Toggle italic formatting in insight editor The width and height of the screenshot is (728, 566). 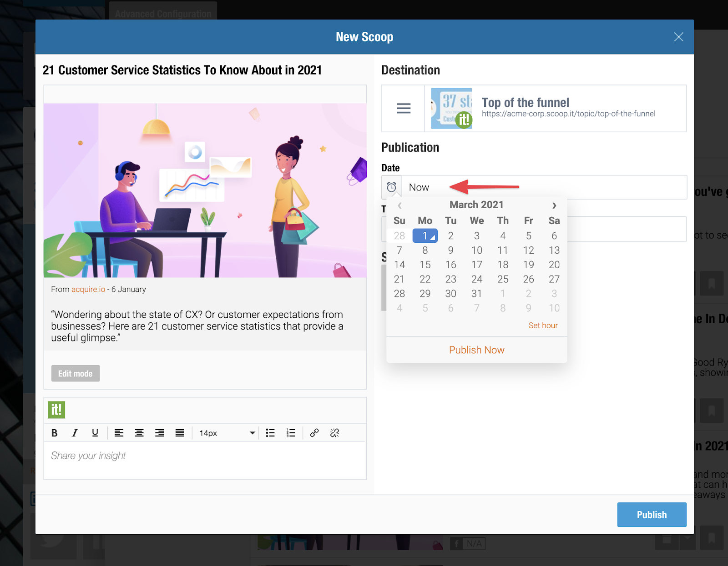[75, 433]
